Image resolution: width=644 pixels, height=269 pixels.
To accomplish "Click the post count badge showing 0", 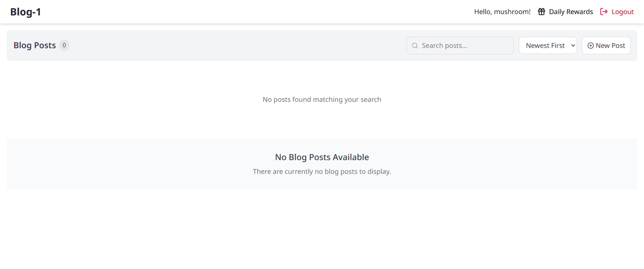I will 64,45.
